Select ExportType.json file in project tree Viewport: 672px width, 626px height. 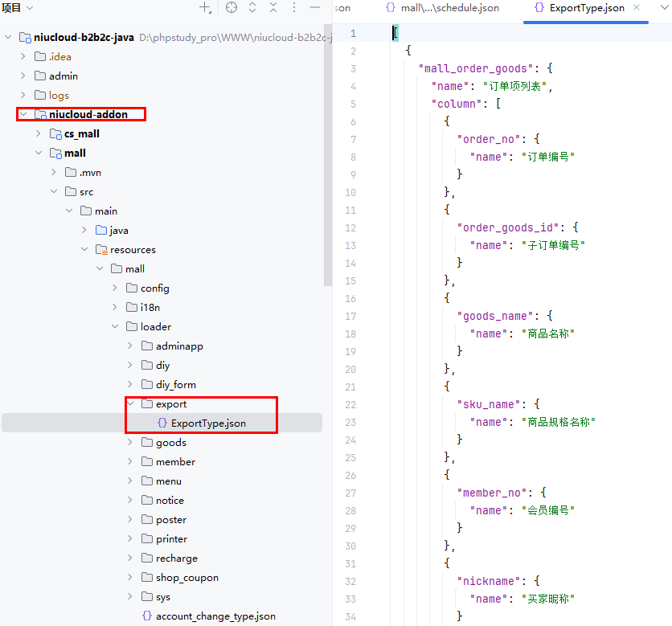pyautogui.click(x=208, y=423)
